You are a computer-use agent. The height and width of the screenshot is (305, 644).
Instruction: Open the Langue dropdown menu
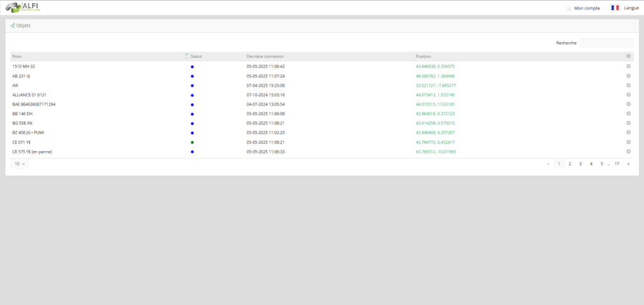(631, 8)
